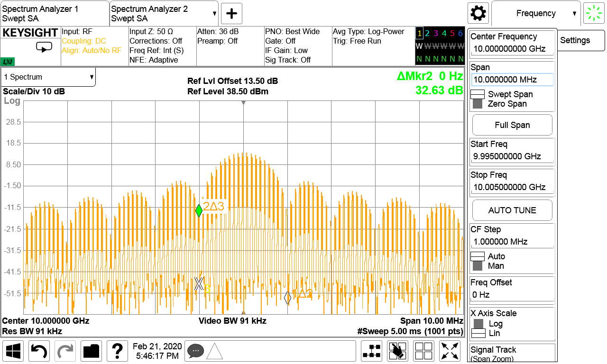Click the warning triangle status icon
The height and width of the screenshot is (364, 607).
click(x=214, y=351)
